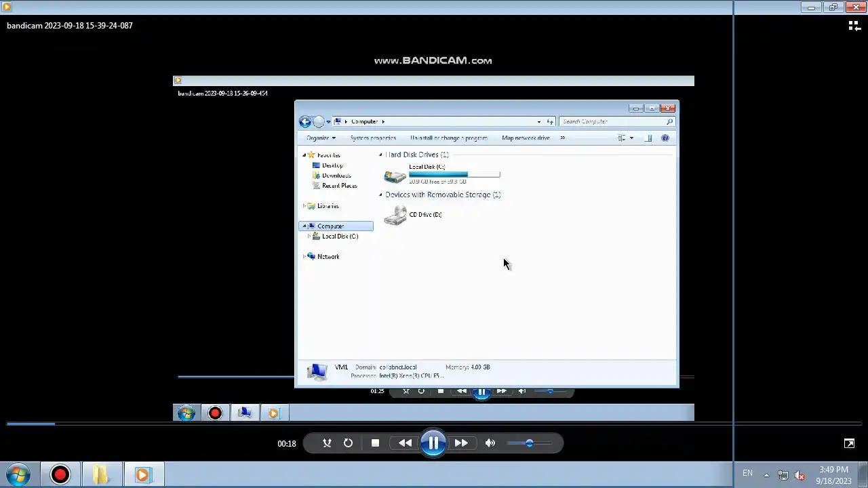
Task: Expand the toolbar overflow chevron
Action: [562, 138]
